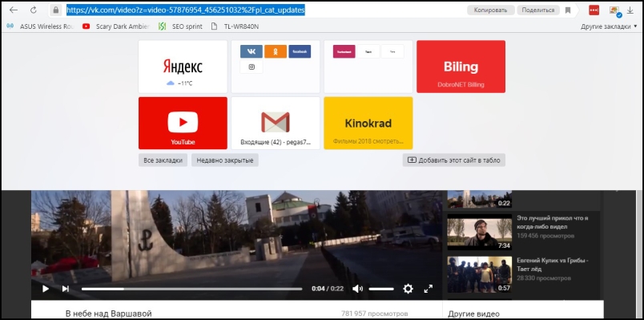Open the Gmail Входящие (42) tile

pos(276,123)
